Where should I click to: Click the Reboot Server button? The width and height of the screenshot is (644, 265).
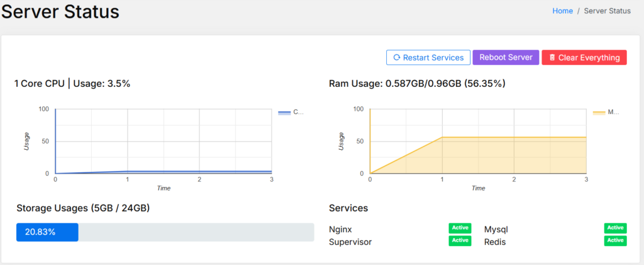click(506, 57)
